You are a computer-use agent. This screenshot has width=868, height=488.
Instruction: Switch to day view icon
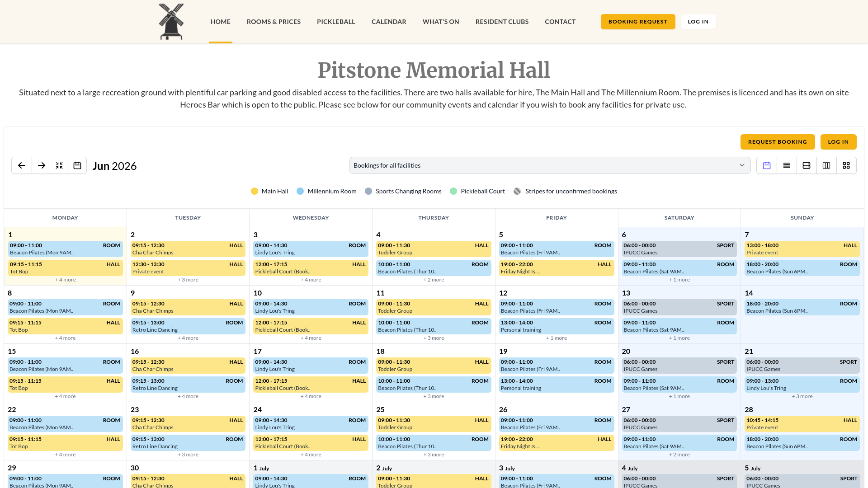pos(807,165)
